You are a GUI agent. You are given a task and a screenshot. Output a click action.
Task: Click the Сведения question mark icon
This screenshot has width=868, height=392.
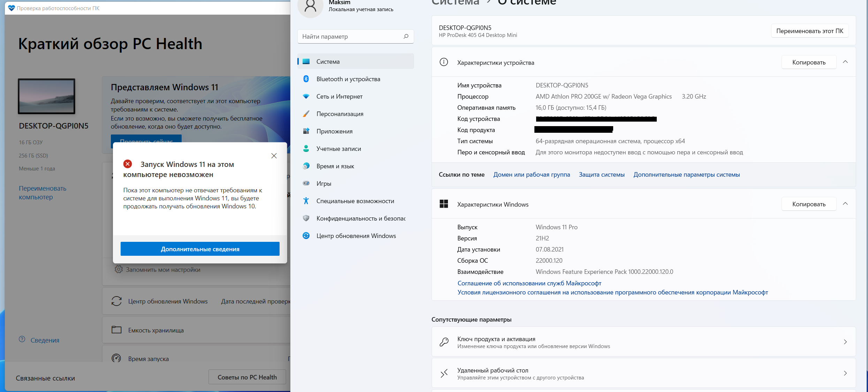[22, 339]
